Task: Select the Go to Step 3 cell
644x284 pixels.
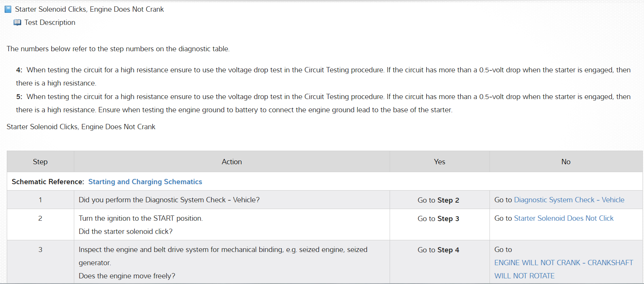Action: click(438, 219)
